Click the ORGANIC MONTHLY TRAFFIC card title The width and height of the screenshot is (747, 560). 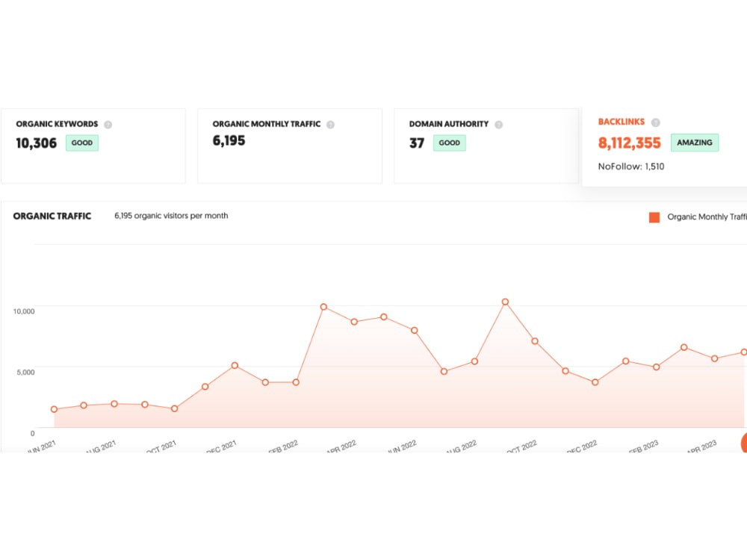(x=267, y=124)
